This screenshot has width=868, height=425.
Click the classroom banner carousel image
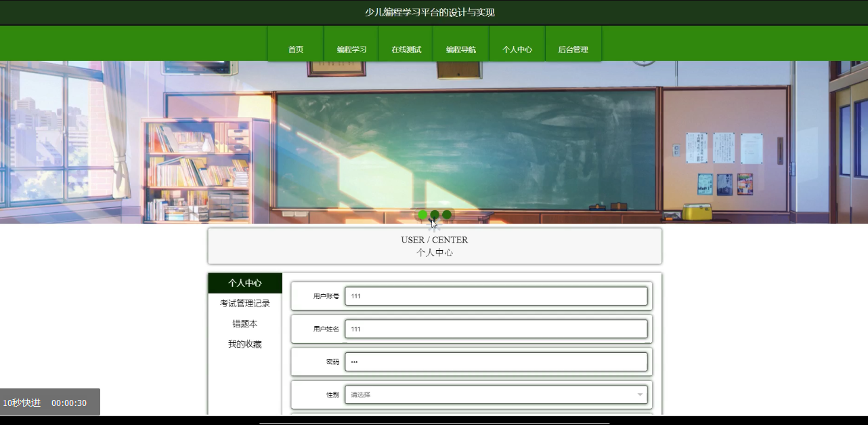tap(434, 142)
